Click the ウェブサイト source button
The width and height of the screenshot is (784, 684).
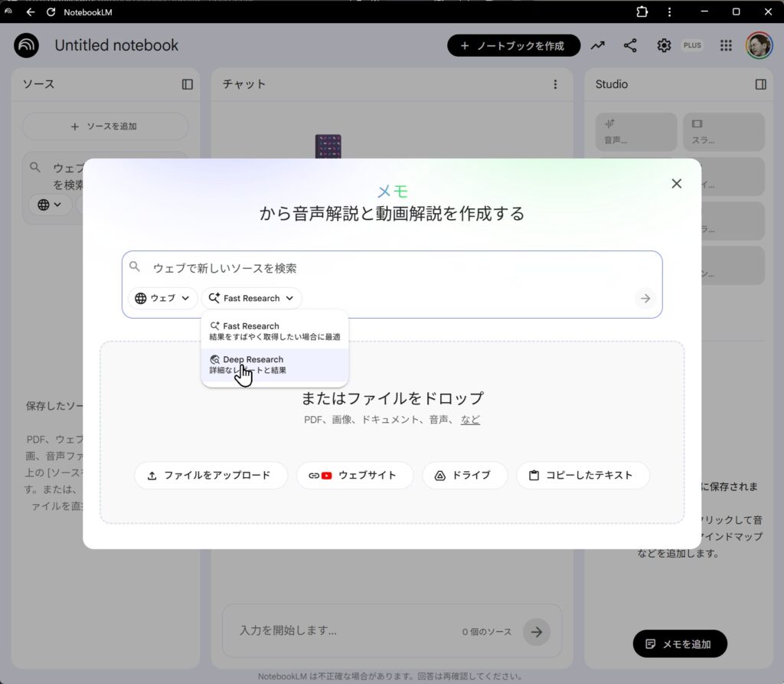tap(354, 475)
